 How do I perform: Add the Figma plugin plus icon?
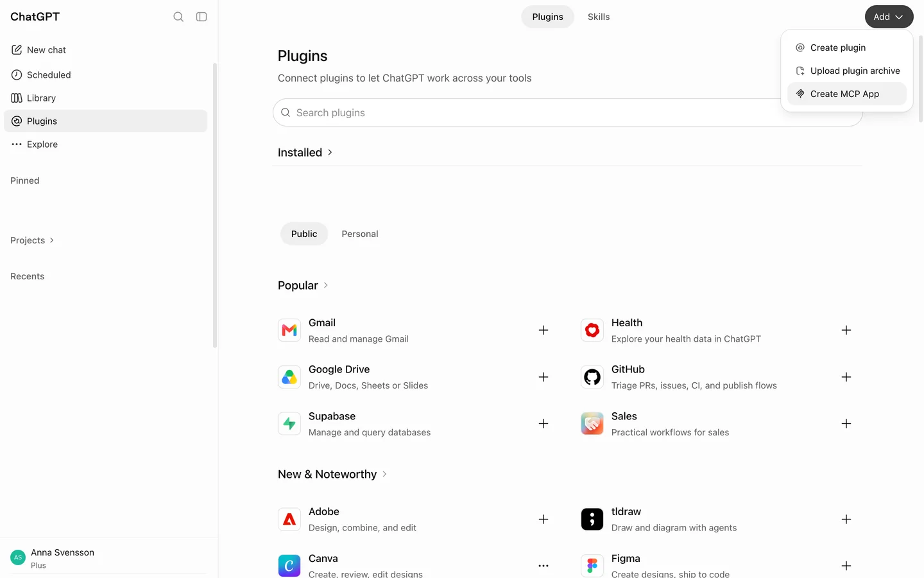[846, 566]
